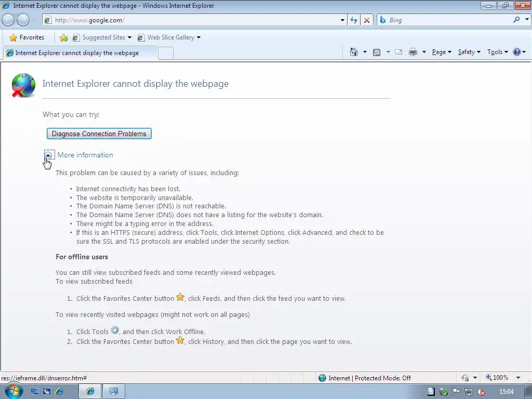Open a new blank tab
532x399 pixels.
[x=166, y=54]
